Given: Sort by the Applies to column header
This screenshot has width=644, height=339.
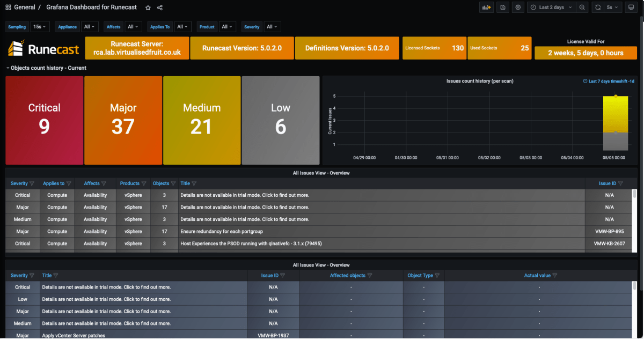Looking at the screenshot, I should click(x=54, y=183).
